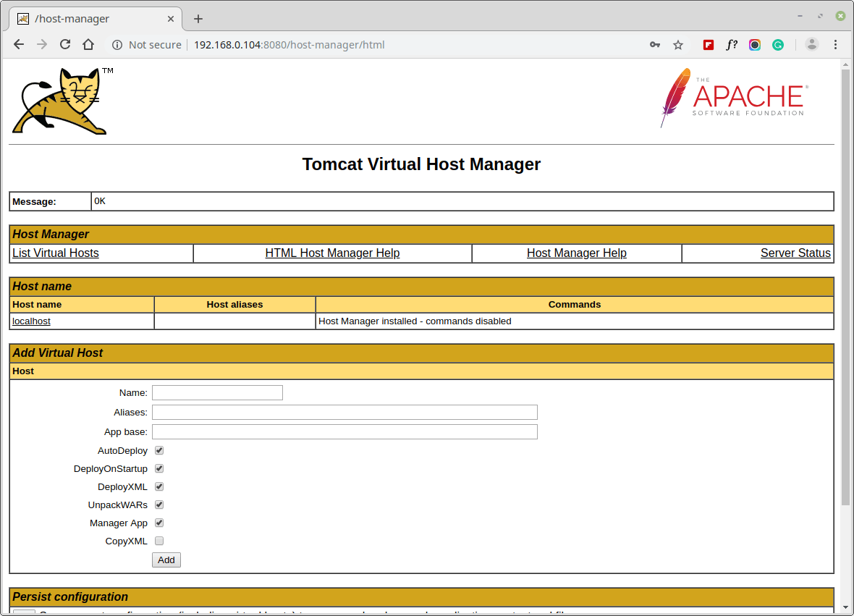Click into the Name input field
Image resolution: width=854 pixels, height=616 pixels.
[x=217, y=392]
